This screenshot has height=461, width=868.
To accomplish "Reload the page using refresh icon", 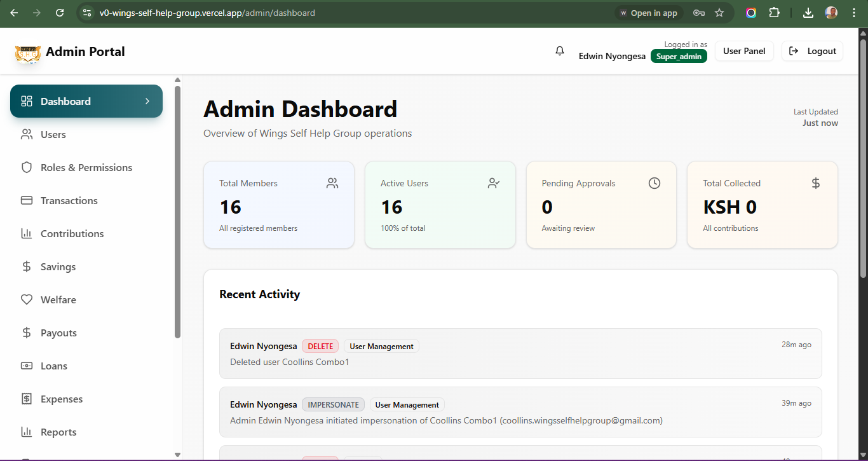I will click(x=60, y=13).
